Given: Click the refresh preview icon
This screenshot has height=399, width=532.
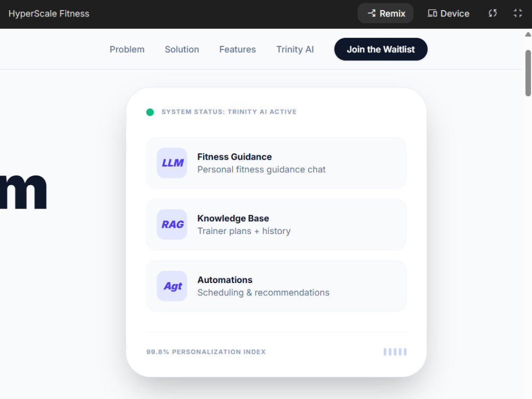Looking at the screenshot, I should tap(493, 14).
